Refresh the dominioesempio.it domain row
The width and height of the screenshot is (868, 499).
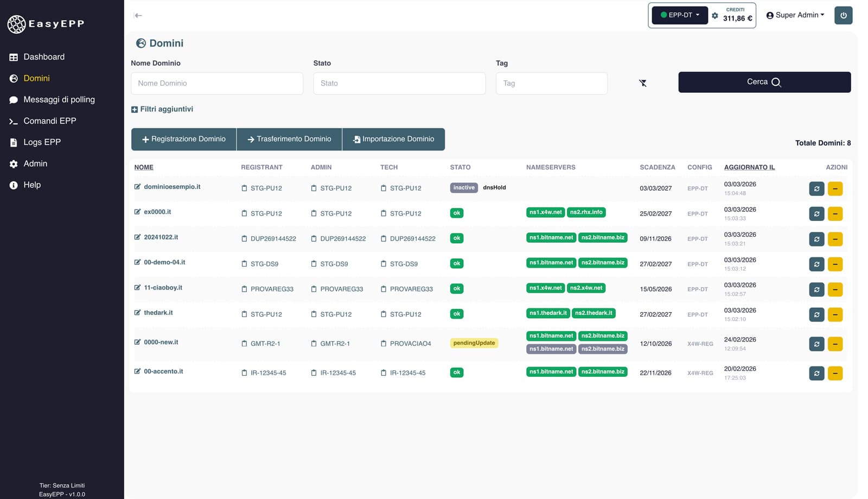pos(816,189)
